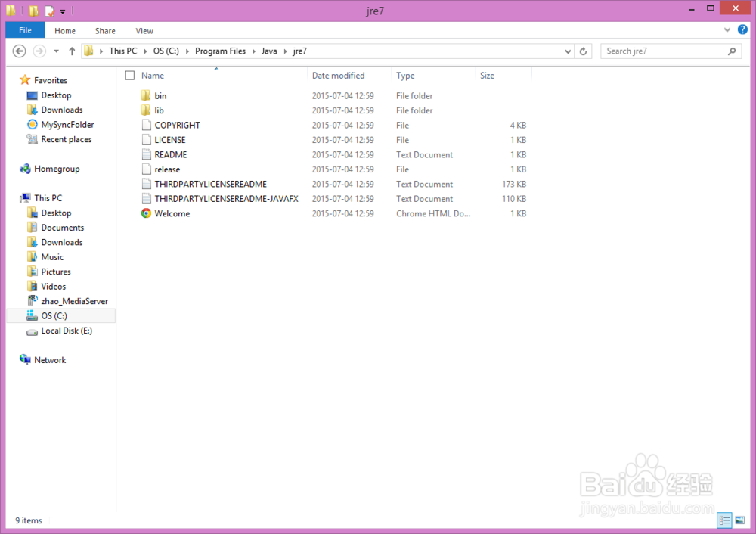Viewport: 756px width, 534px height.
Task: Select the Welcome Chrome HTML icon
Action: point(146,213)
